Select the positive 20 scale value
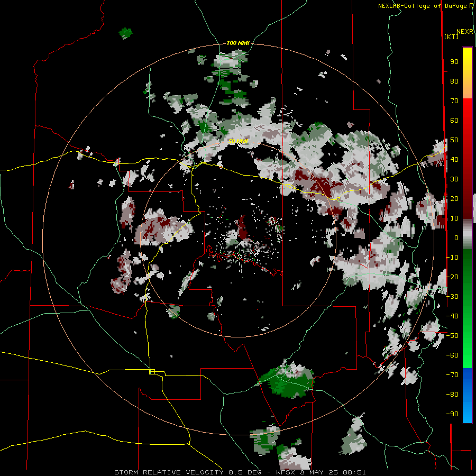The height and width of the screenshot is (476, 476). pos(454,199)
